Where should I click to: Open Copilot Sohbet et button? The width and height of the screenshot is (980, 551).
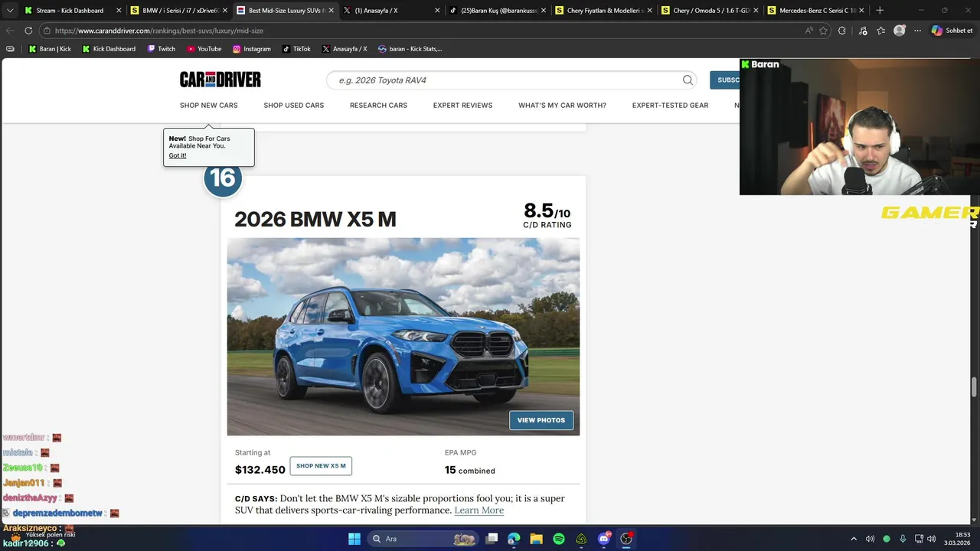[x=952, y=31]
